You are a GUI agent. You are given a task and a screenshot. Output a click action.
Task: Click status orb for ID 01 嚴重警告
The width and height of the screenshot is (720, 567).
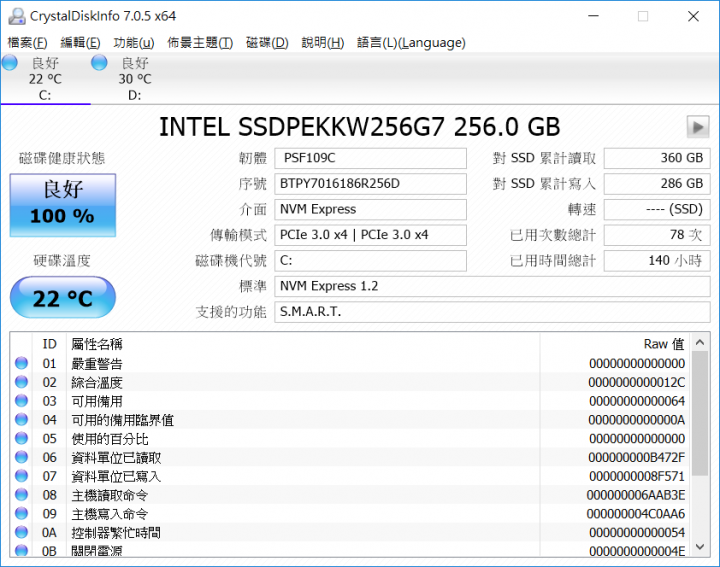click(x=21, y=363)
